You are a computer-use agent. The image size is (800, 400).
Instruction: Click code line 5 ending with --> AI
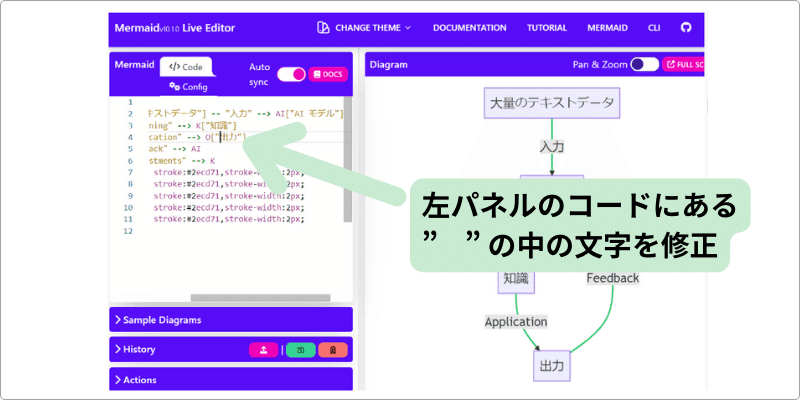click(174, 149)
